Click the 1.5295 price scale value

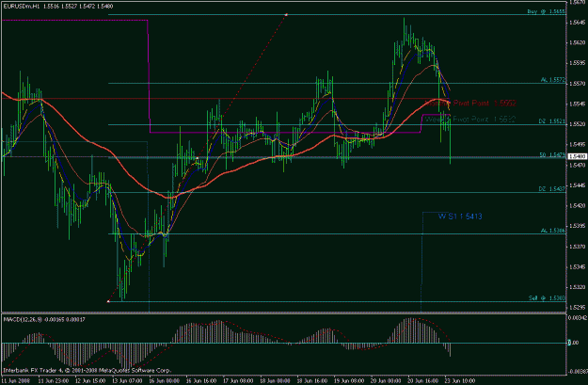point(578,307)
